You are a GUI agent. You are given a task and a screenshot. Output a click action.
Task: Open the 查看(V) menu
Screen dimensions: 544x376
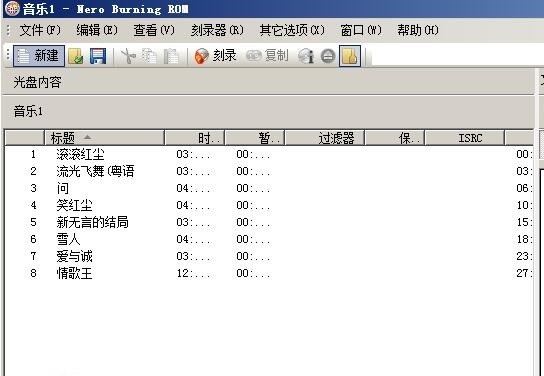point(154,30)
